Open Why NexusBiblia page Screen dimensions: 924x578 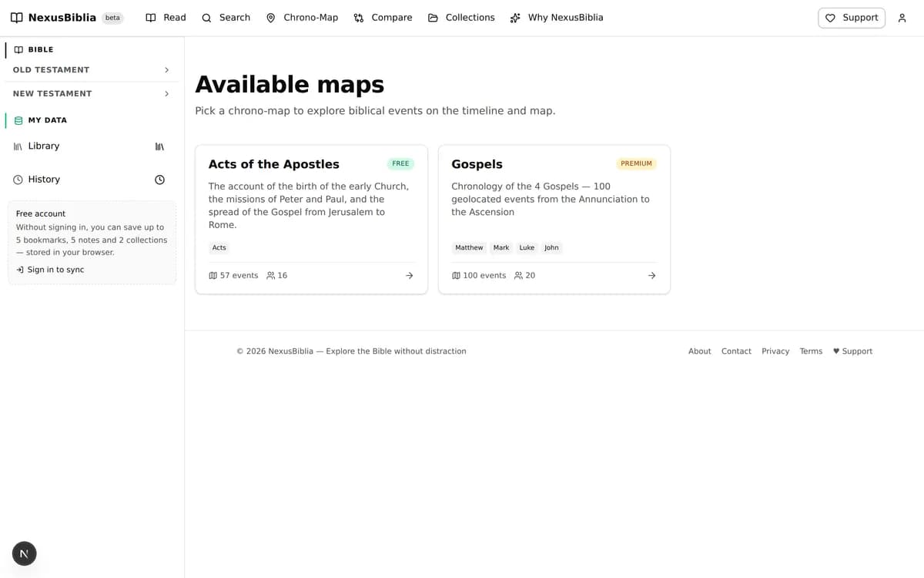[557, 18]
